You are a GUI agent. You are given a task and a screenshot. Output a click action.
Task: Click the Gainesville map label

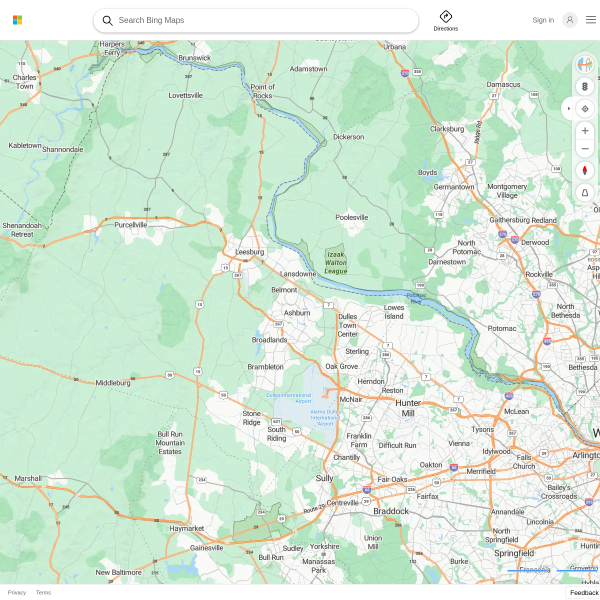click(207, 548)
